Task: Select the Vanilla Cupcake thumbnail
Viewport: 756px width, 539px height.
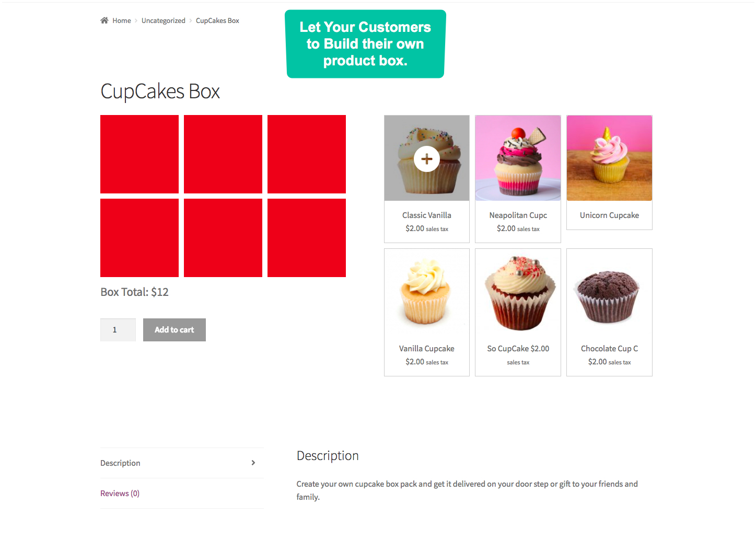Action: [x=426, y=291]
